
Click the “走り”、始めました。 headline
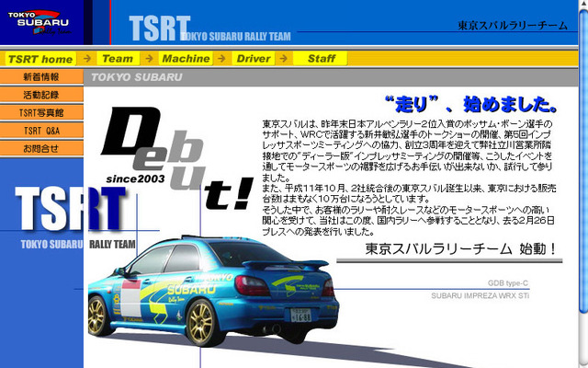(x=471, y=104)
